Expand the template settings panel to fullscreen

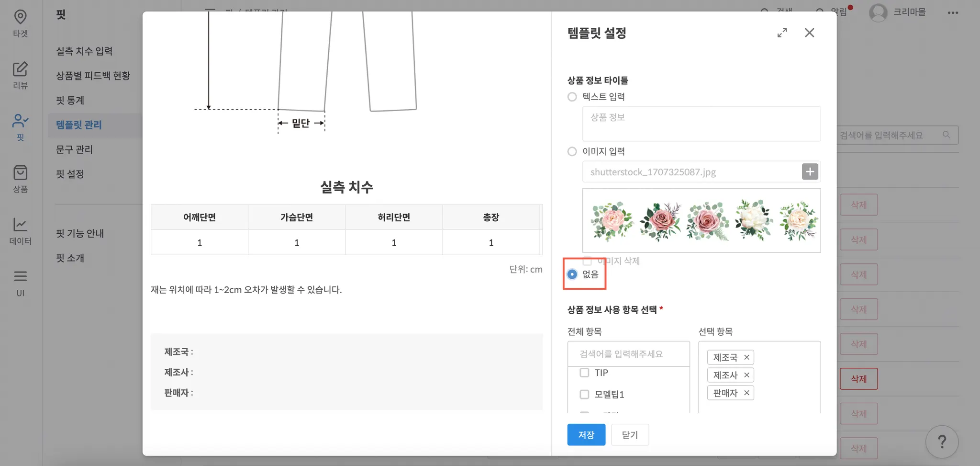782,33
